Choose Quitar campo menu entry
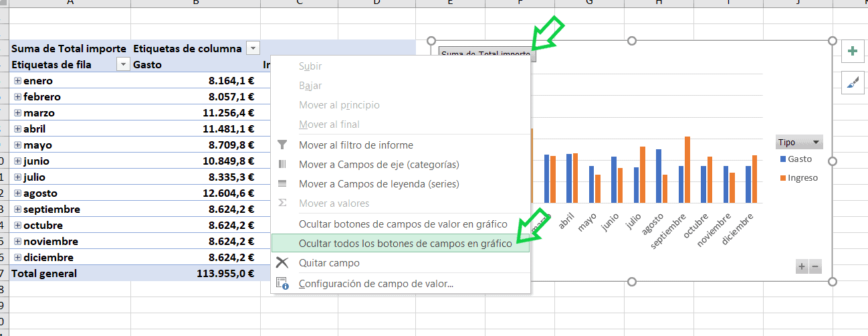The width and height of the screenshot is (868, 336). tap(401, 263)
